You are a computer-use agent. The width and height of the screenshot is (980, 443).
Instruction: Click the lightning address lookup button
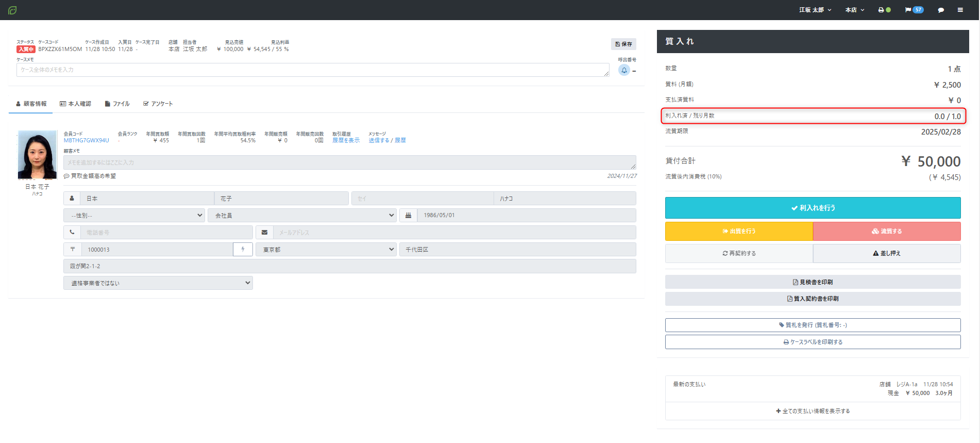coord(243,250)
